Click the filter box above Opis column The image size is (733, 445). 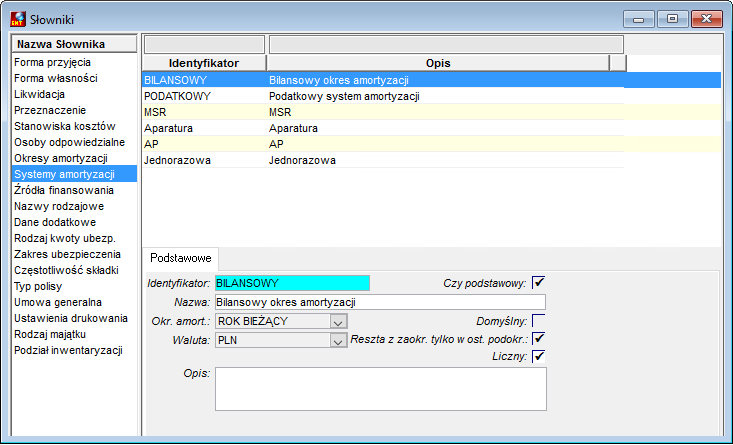(446, 44)
